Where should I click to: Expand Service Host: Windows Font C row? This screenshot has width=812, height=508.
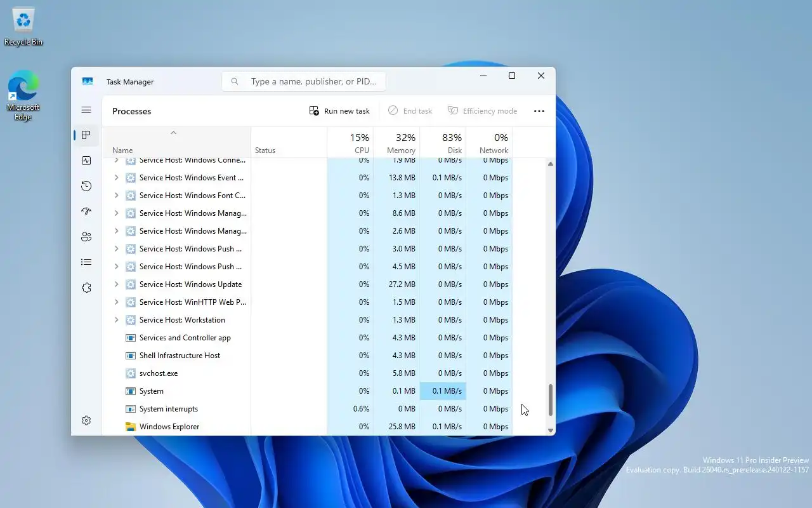click(x=116, y=196)
